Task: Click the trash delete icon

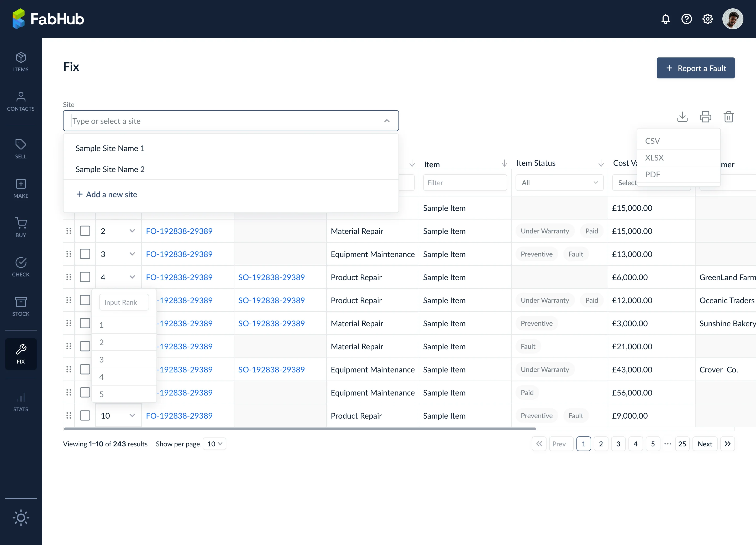Action: [x=728, y=117]
